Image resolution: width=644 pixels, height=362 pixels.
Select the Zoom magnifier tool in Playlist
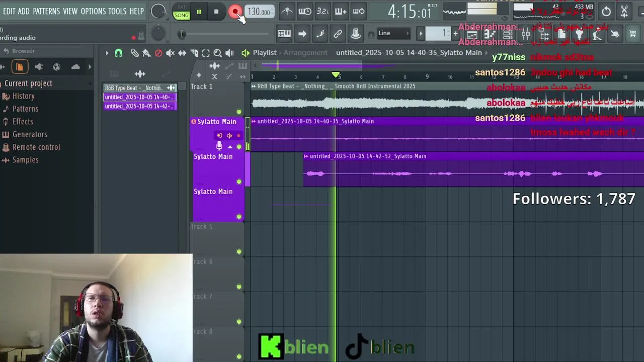[x=217, y=53]
